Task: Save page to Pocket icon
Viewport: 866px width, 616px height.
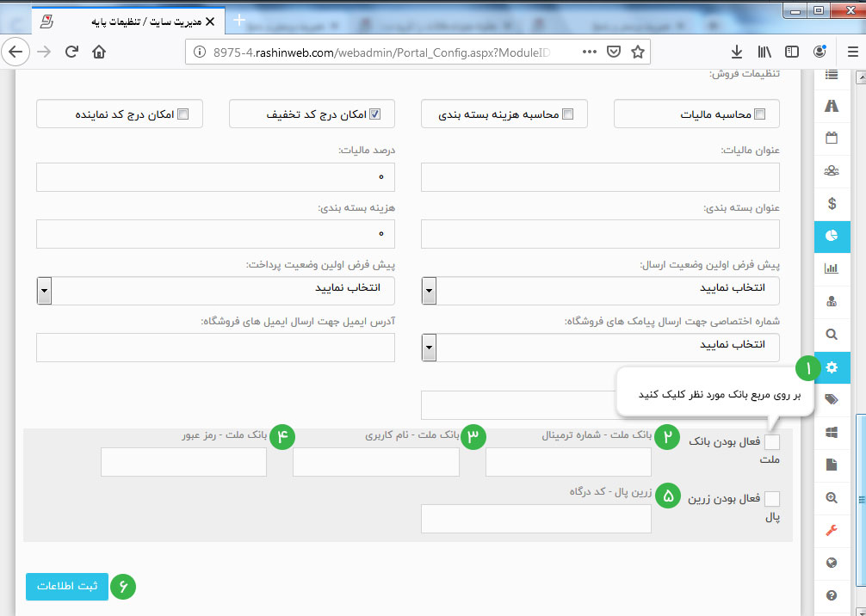Action: tap(614, 52)
